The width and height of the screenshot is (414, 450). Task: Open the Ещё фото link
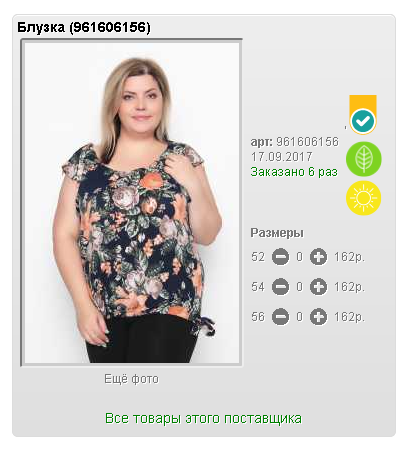click(x=131, y=379)
